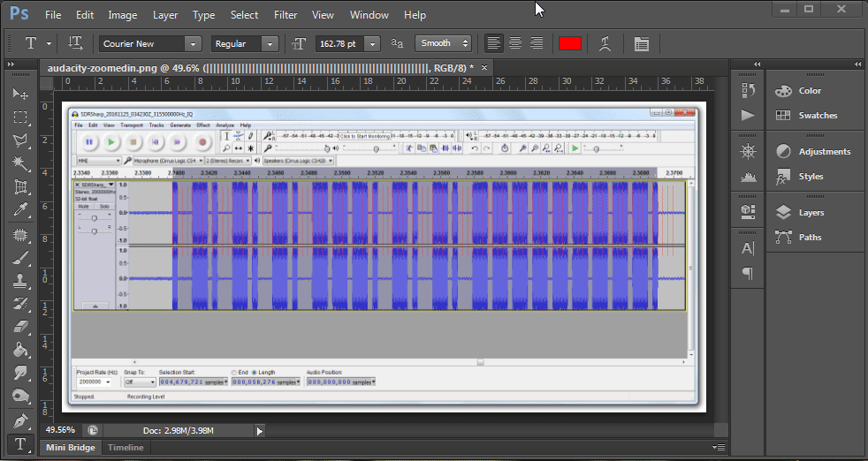
Task: Select the Patch healing tool
Action: click(20, 235)
